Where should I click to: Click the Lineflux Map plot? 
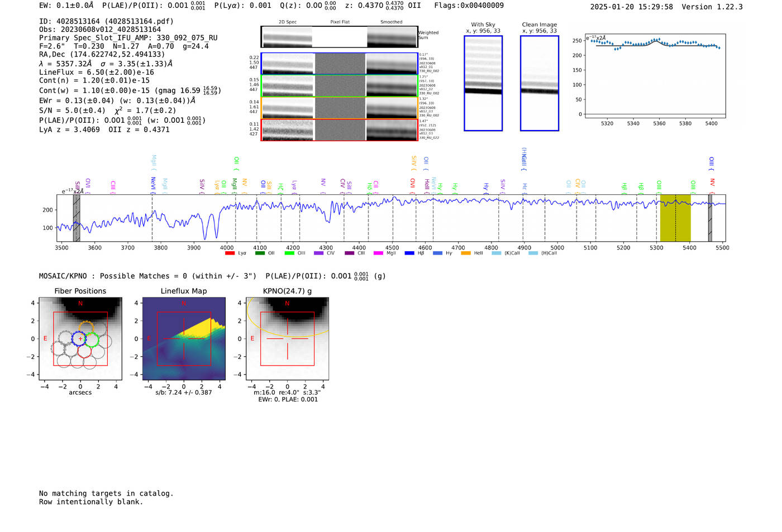(x=184, y=339)
